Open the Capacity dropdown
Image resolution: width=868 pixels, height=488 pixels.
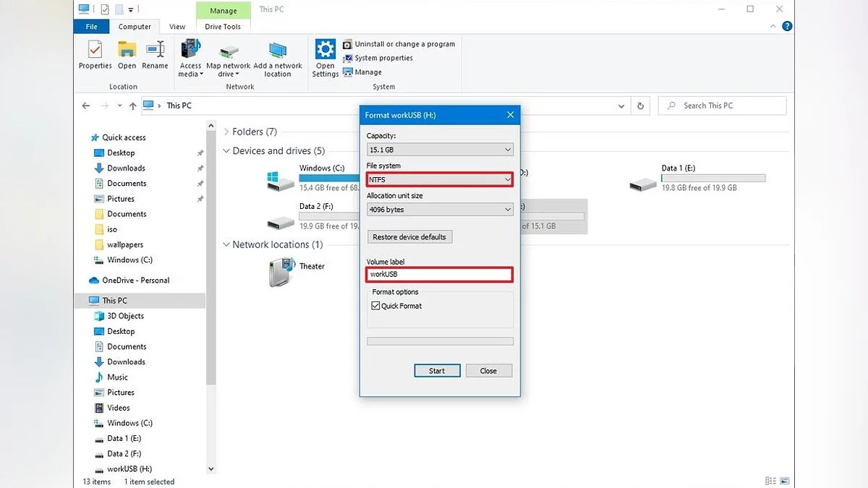(x=440, y=150)
